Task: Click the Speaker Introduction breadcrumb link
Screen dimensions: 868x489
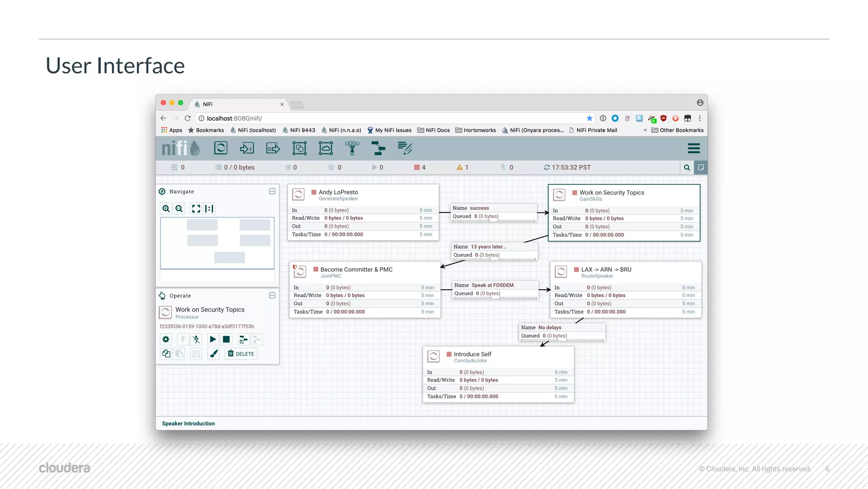Action: [188, 423]
